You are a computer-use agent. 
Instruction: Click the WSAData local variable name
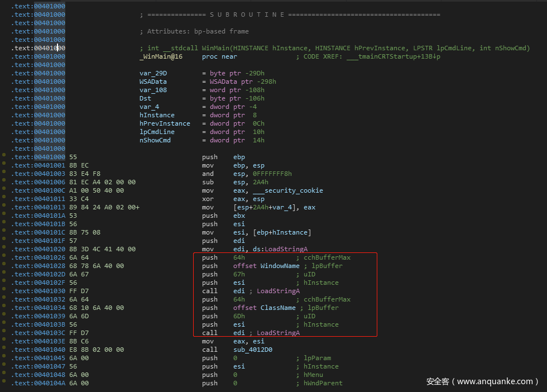pyautogui.click(x=153, y=82)
